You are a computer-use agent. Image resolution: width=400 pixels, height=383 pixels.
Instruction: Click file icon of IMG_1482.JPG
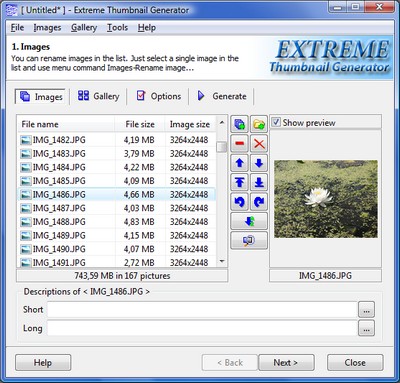pos(26,140)
